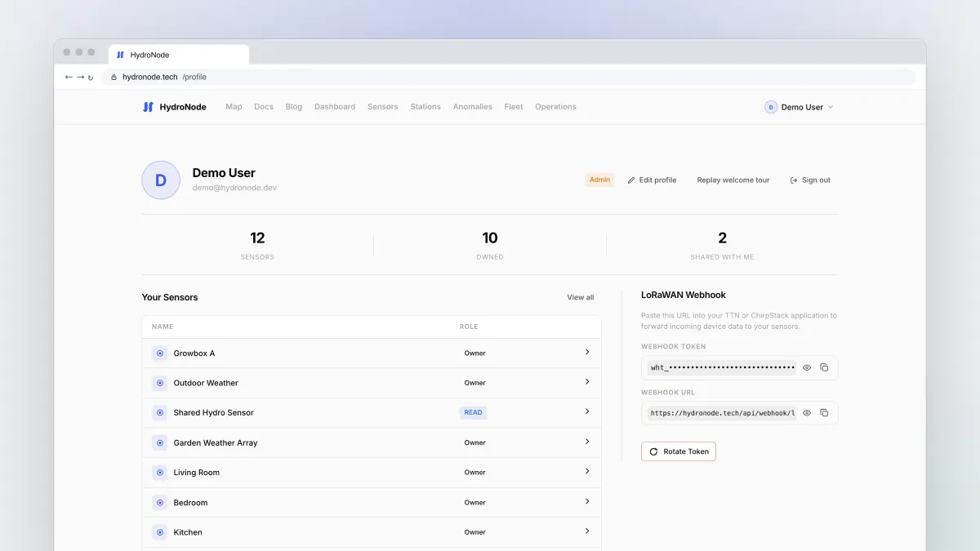Click the 2 Shared With Me stat
The image size is (980, 551).
coord(722,245)
